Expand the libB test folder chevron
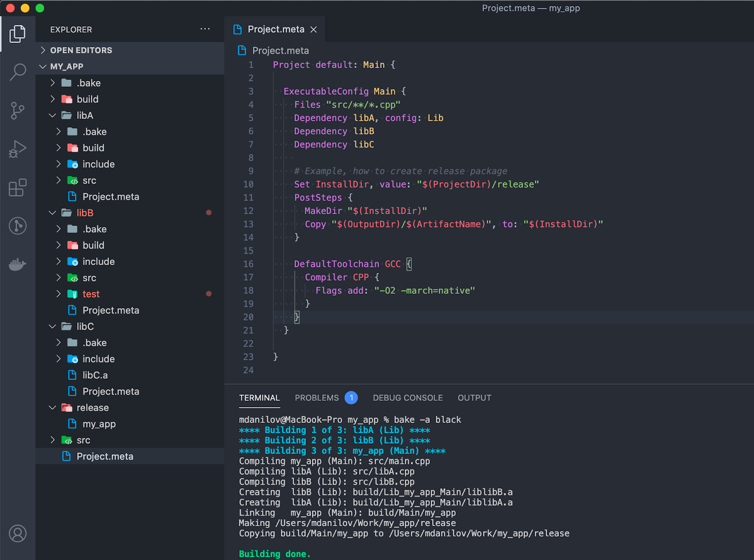 [58, 294]
